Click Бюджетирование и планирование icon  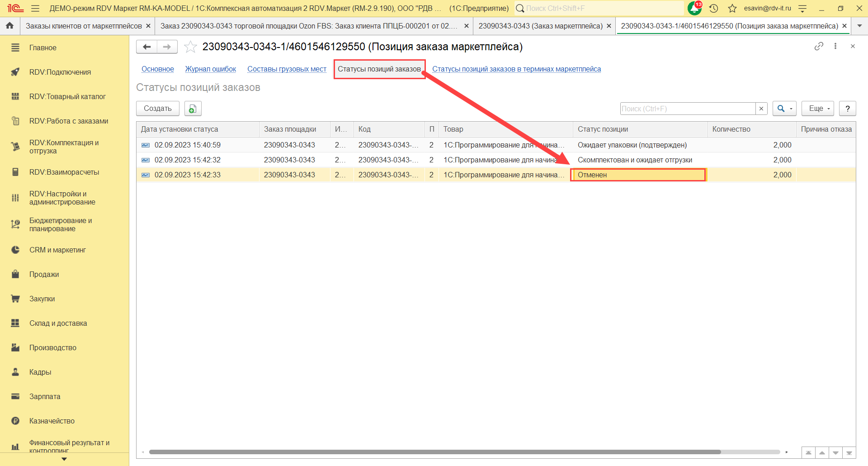(15, 224)
